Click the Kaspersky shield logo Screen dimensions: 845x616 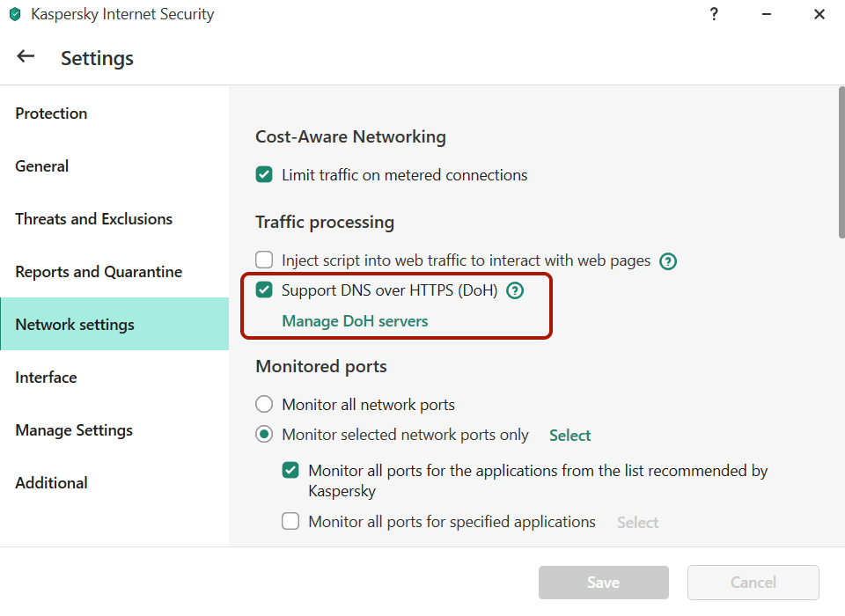tap(13, 14)
